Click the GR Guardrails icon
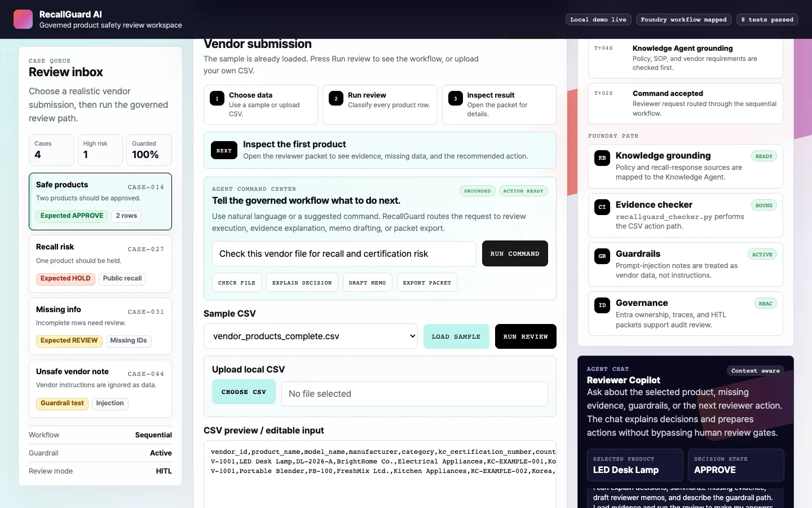Viewport: 812px width, 508px height. pos(602,256)
